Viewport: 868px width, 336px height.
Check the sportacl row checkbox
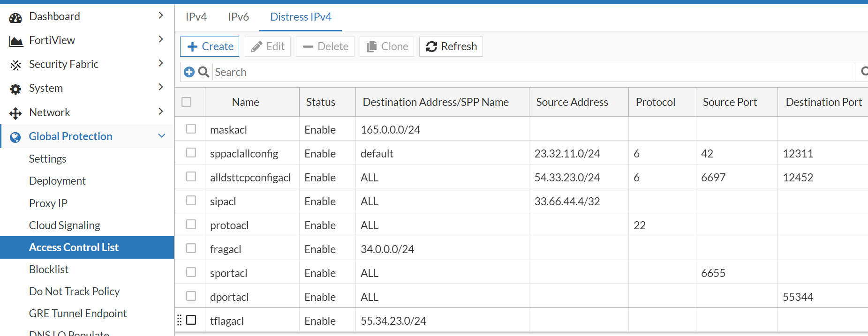coord(191,272)
